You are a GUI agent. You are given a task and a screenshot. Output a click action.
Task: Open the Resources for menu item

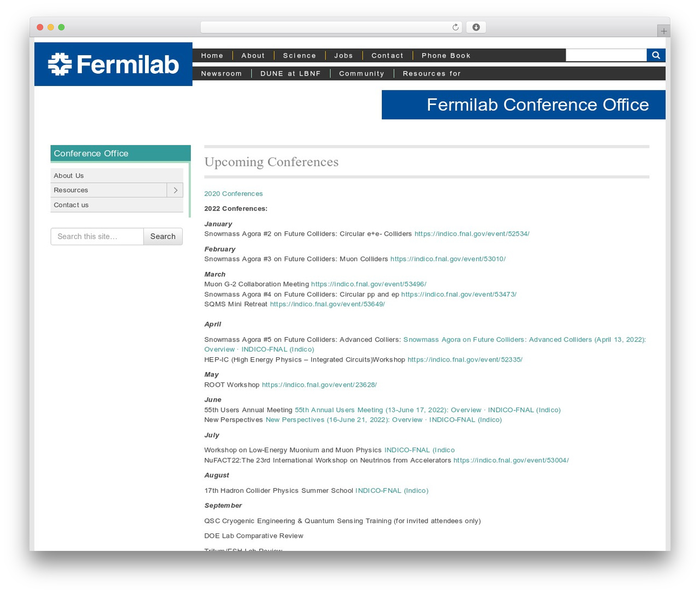tap(432, 73)
